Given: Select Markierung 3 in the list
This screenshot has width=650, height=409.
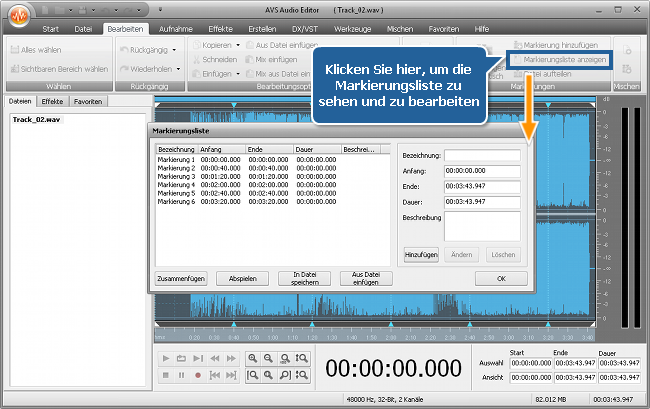Looking at the screenshot, I should (x=174, y=175).
